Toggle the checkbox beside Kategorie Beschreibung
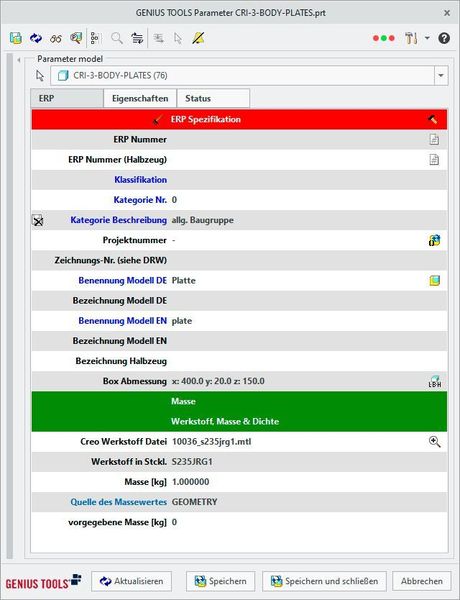Viewport: 460px width, 600px height. click(38, 220)
